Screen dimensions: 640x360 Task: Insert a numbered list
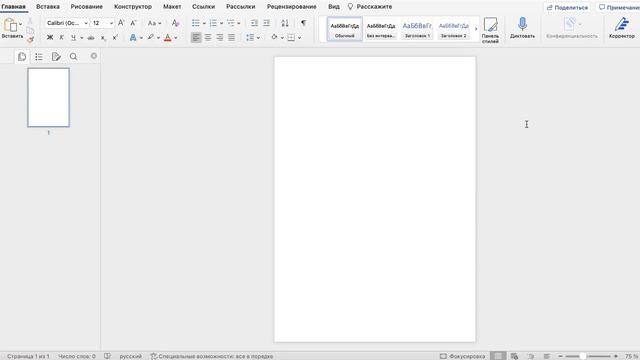click(213, 23)
